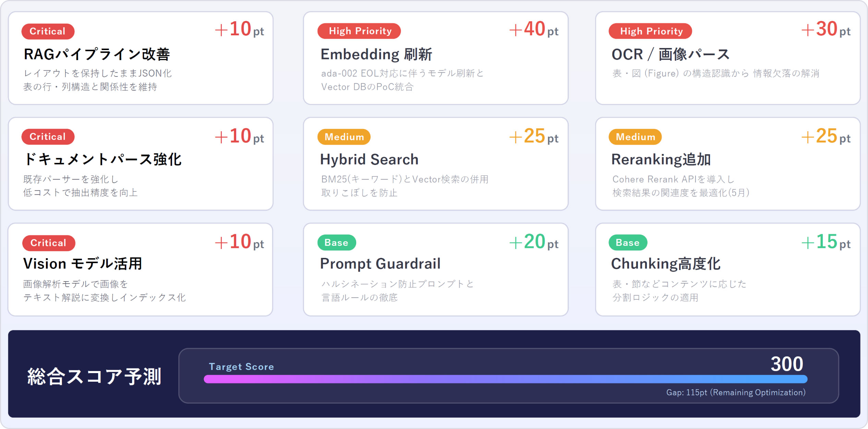This screenshot has height=429, width=868.
Task: Click the 表・図 (Figure) の構造認識 description
Action: point(716,73)
